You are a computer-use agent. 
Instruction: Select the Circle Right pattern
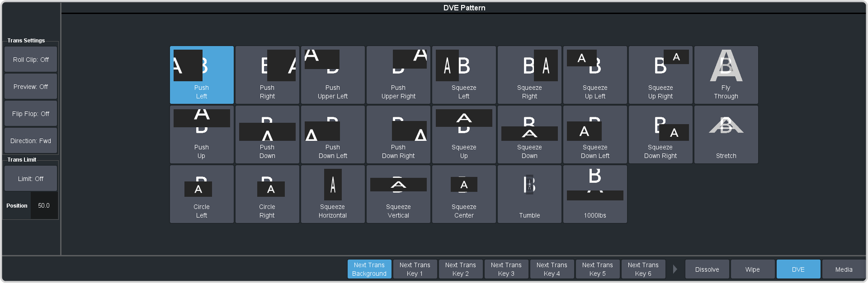click(267, 194)
